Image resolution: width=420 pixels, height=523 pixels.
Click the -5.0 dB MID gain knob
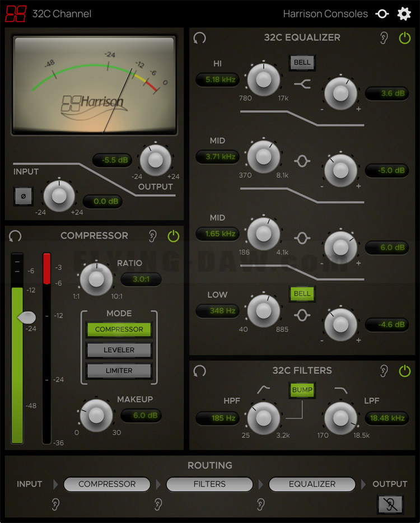[x=340, y=170]
